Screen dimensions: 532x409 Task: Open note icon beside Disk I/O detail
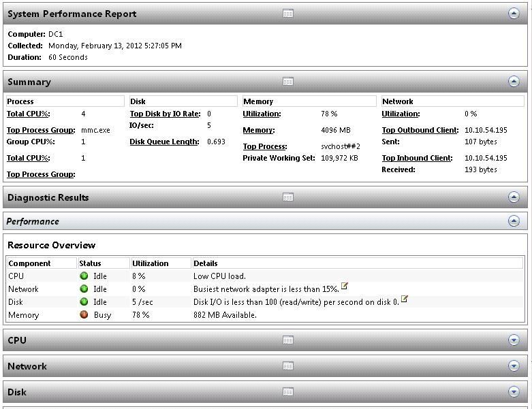(405, 299)
